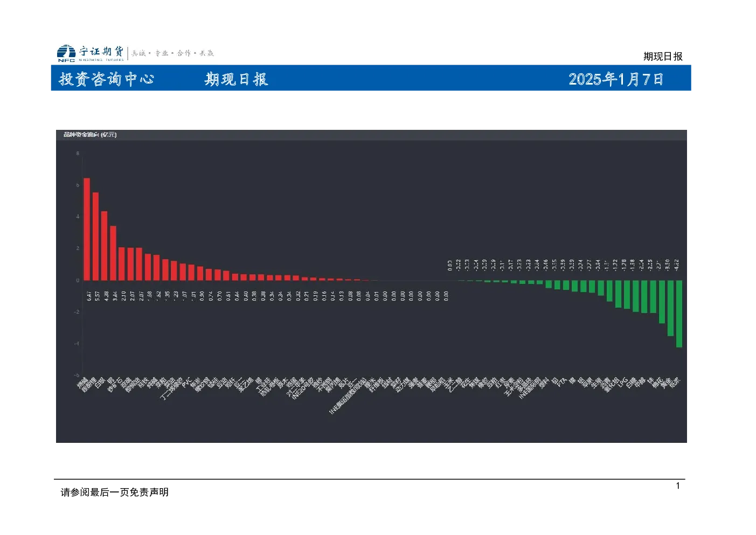The image size is (756, 535).
Task: Click the PTA axis label
Action: (x=561, y=382)
